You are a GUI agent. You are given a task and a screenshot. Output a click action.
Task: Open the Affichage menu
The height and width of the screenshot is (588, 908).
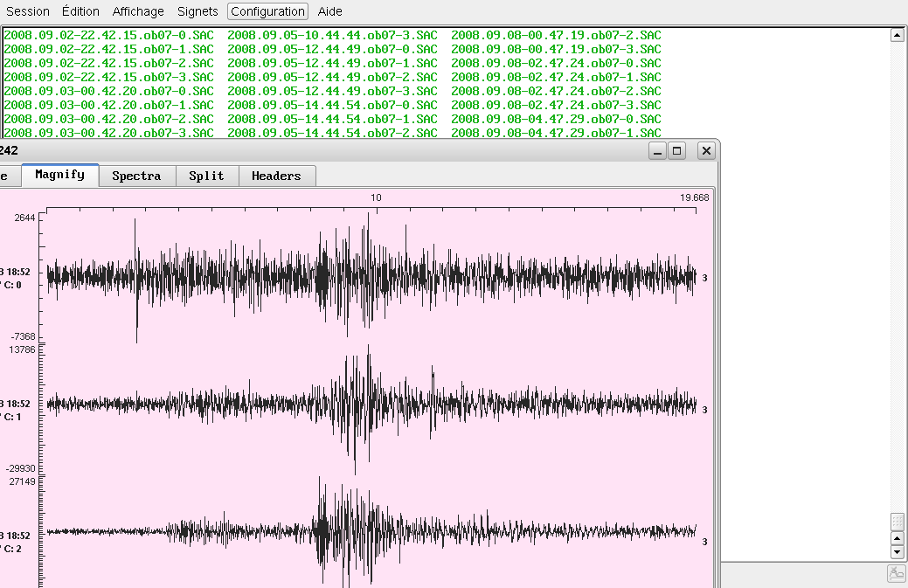(x=138, y=11)
